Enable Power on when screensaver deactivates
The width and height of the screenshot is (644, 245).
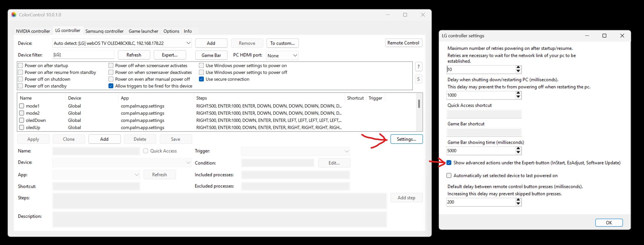111,72
